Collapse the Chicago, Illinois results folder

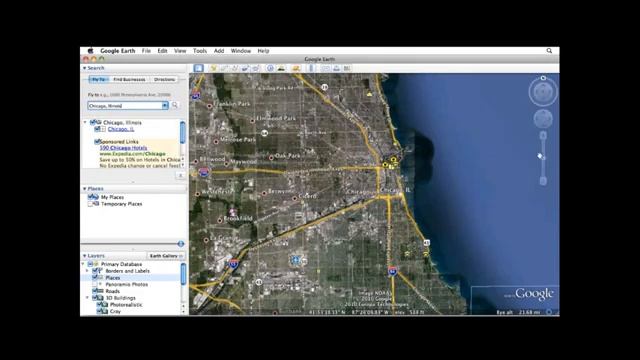[85, 122]
